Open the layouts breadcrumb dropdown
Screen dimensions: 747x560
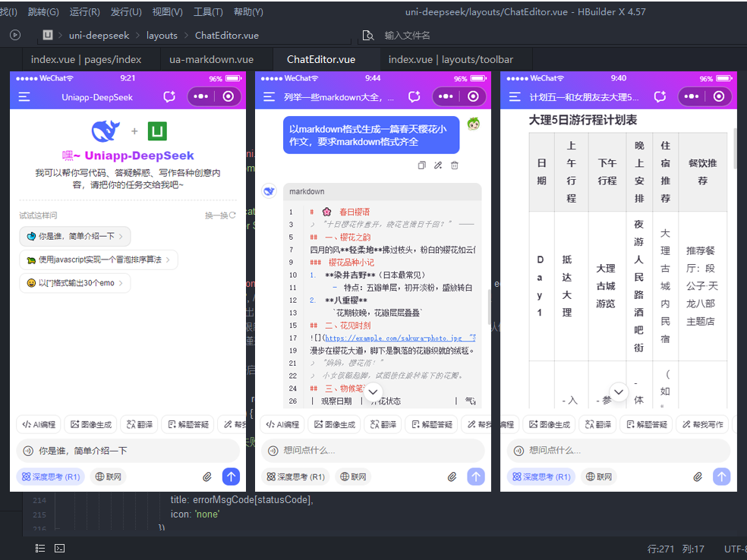162,35
